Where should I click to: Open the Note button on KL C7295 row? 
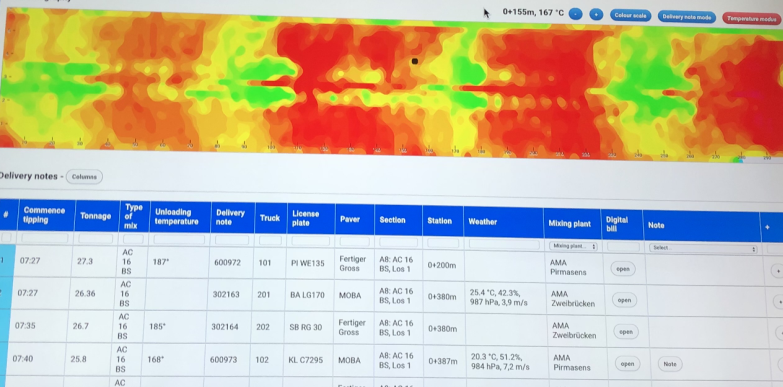pos(670,365)
